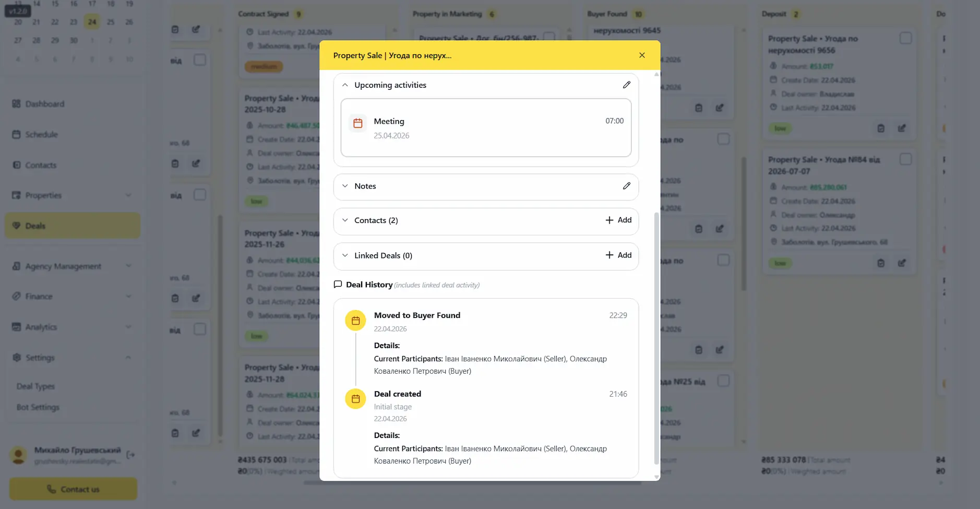Image resolution: width=980 pixels, height=509 pixels.
Task: Click the medium priority tag in Contract Signed
Action: pos(264,66)
